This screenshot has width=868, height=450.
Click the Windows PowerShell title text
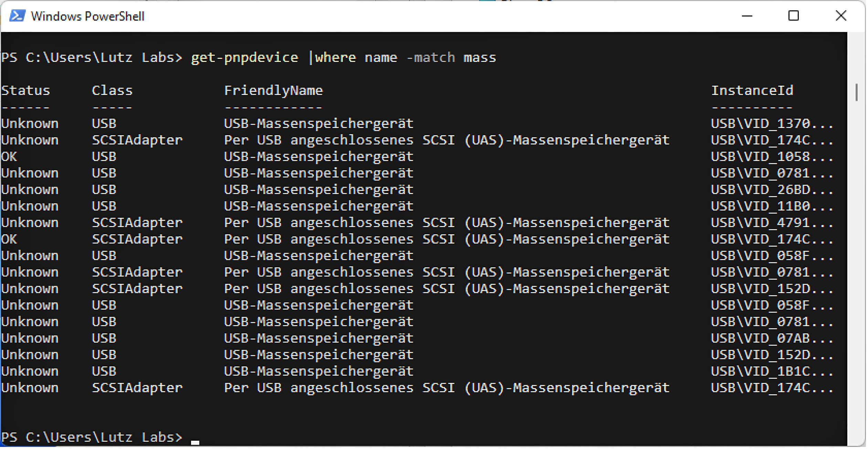(87, 17)
